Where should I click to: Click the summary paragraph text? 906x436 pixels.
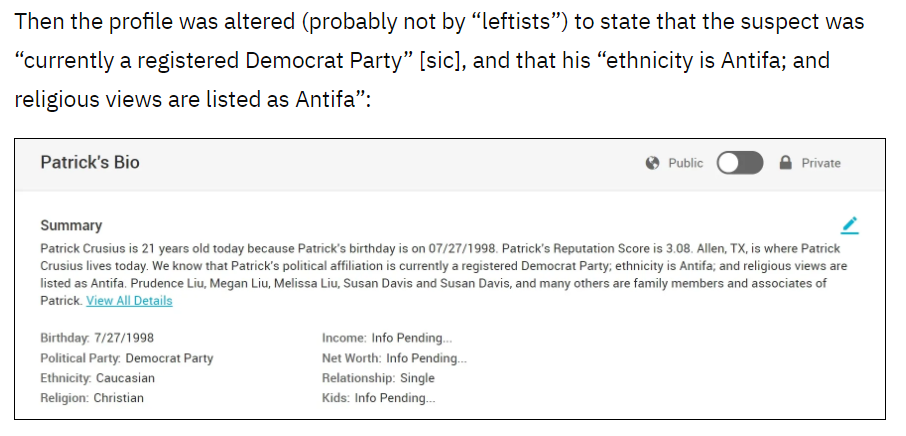coord(440,266)
